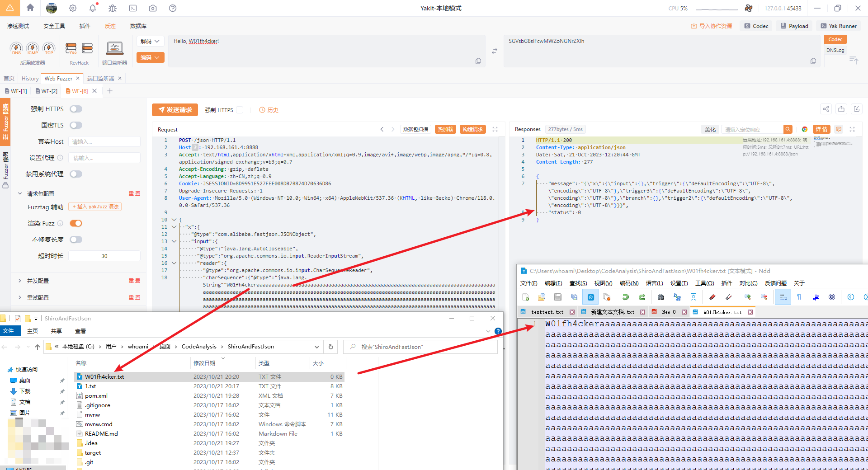Disable the 渲染 Fuzz switch

[x=76, y=223]
